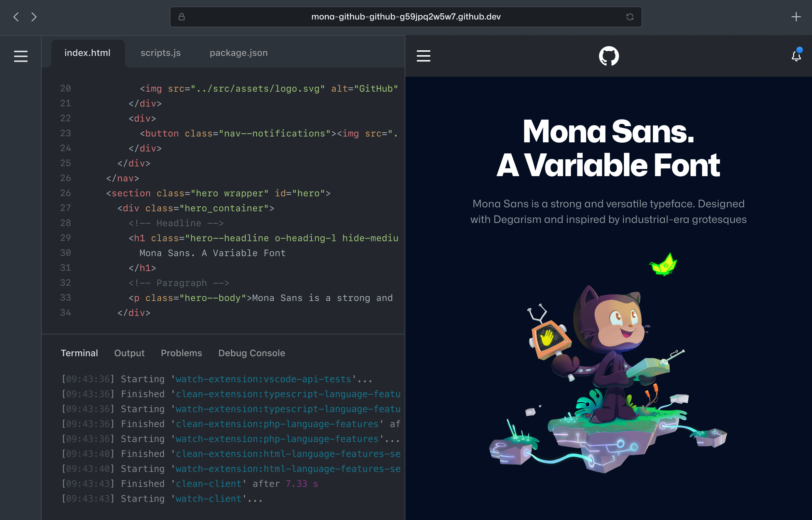Click the hamburger menu in preview pane
Screen dimensions: 812x520
[x=424, y=56]
